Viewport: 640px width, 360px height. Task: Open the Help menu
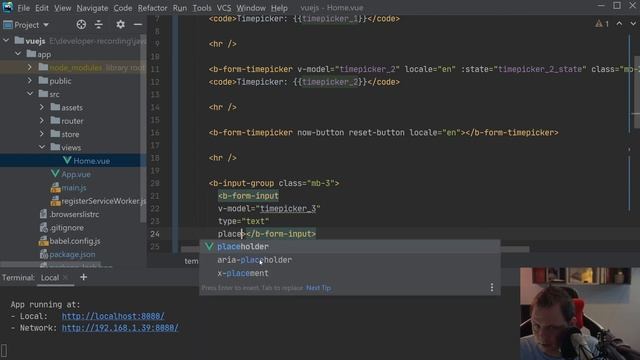pyautogui.click(x=279, y=8)
